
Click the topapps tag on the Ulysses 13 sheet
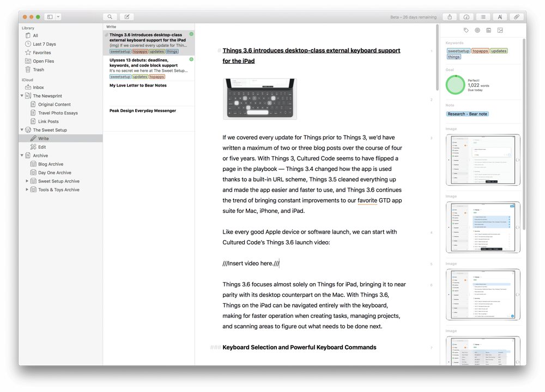point(157,77)
